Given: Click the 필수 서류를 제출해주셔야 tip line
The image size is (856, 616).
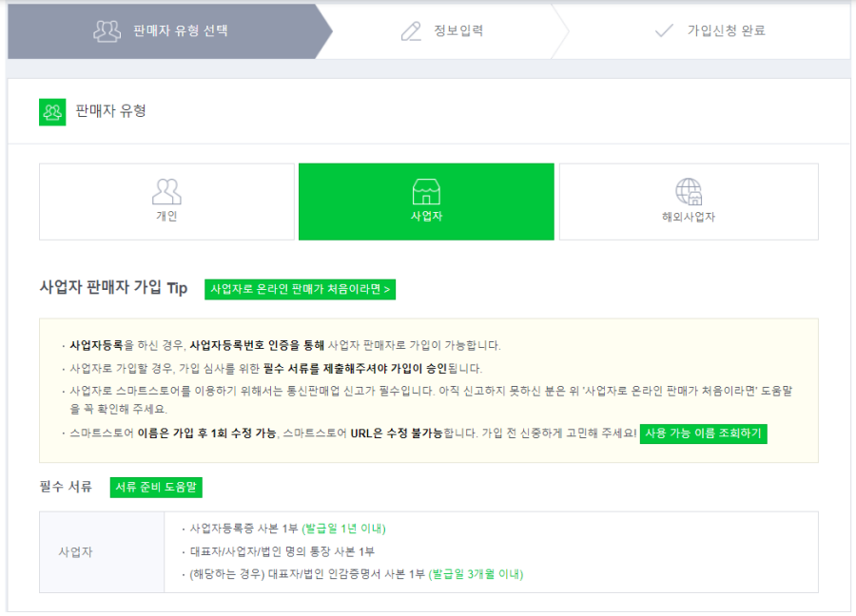Looking at the screenshot, I should point(272,368).
